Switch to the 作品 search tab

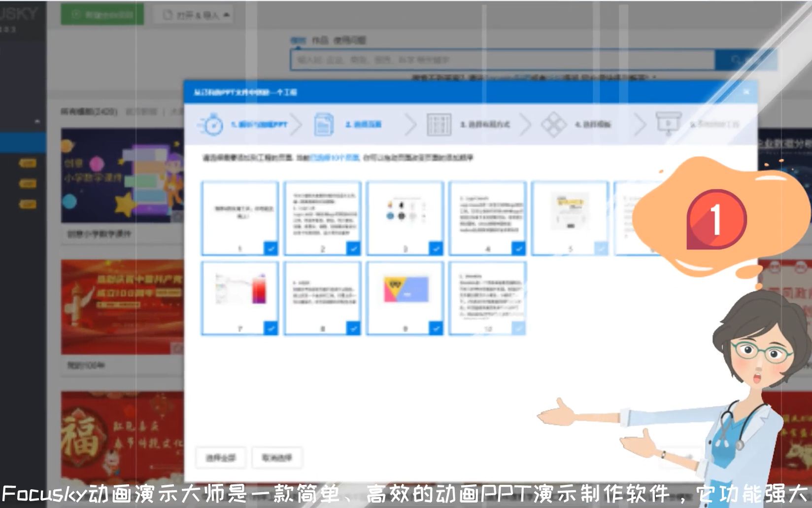pos(320,40)
